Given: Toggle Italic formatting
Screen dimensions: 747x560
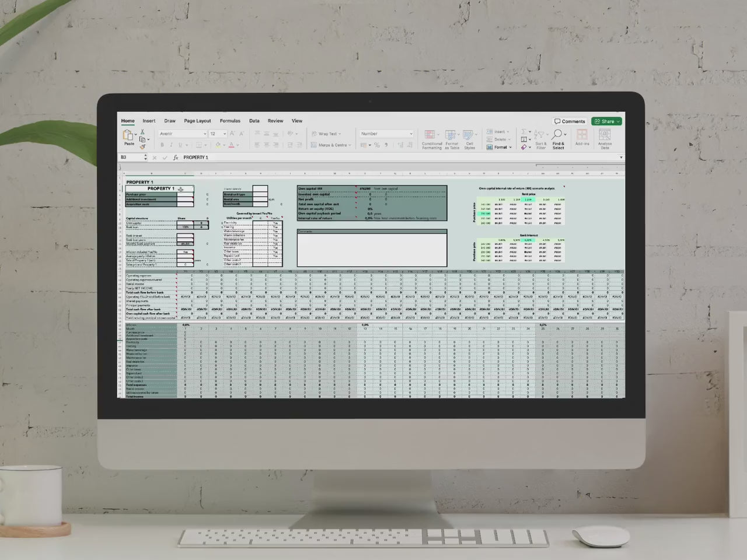Looking at the screenshot, I should point(171,145).
